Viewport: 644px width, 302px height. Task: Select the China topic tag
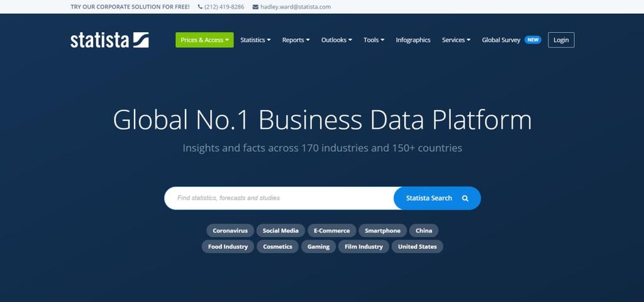coord(423,230)
